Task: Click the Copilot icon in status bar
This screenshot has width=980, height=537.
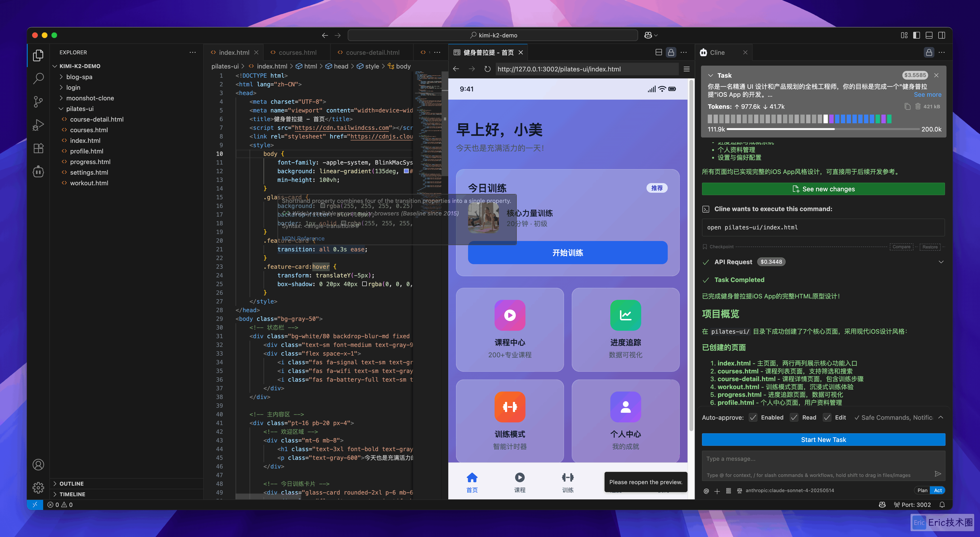Action: coord(882,505)
